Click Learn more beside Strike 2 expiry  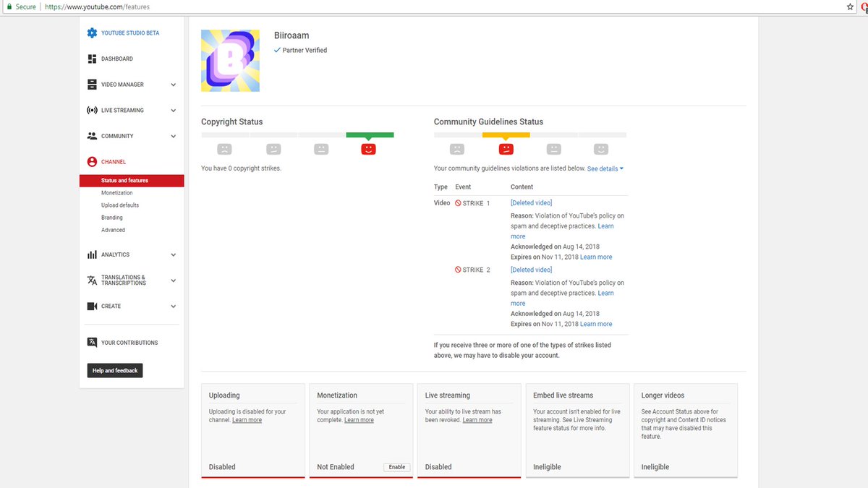click(596, 324)
